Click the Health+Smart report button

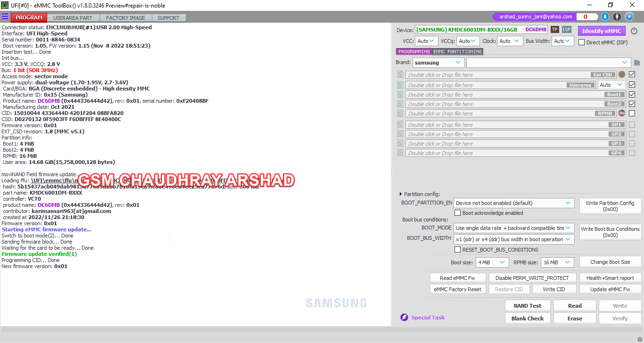click(610, 278)
